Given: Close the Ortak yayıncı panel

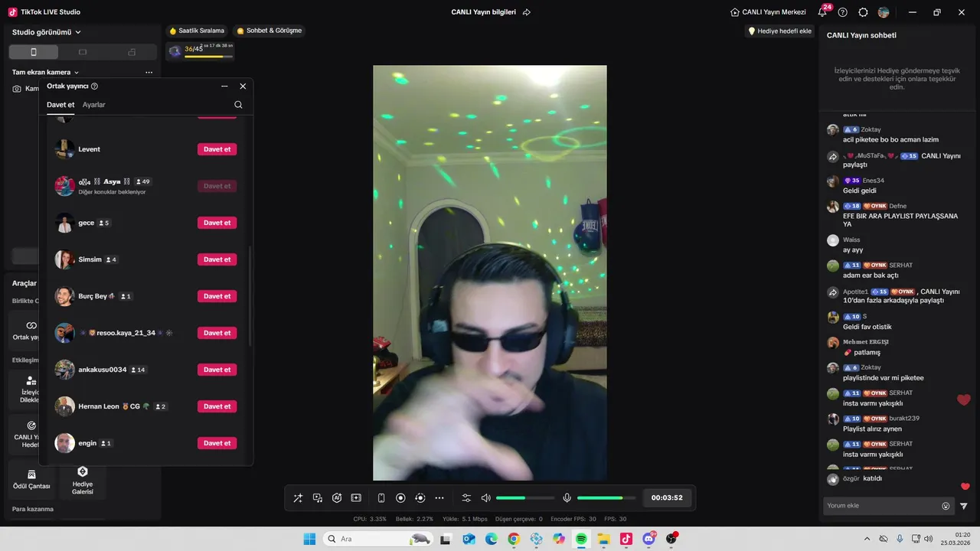Looking at the screenshot, I should 243,86.
